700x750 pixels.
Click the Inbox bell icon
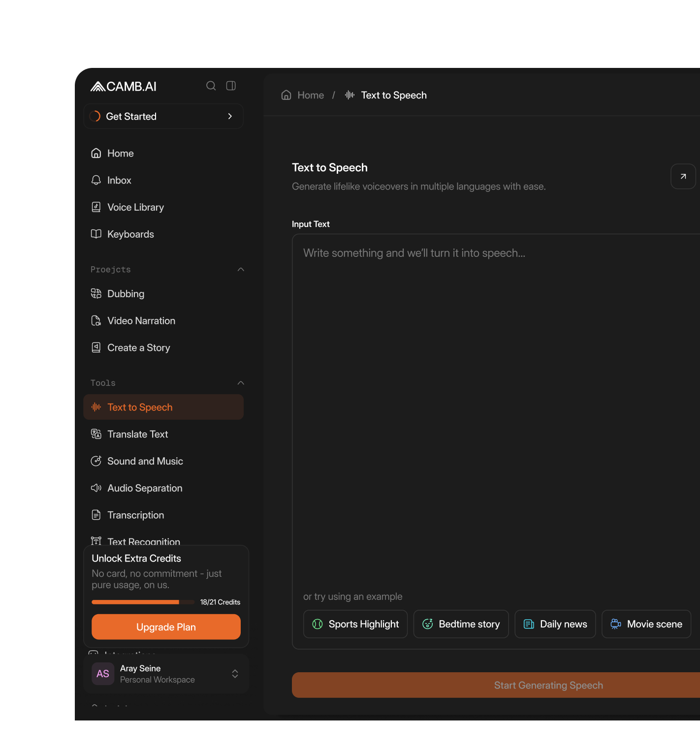pyautogui.click(x=96, y=180)
